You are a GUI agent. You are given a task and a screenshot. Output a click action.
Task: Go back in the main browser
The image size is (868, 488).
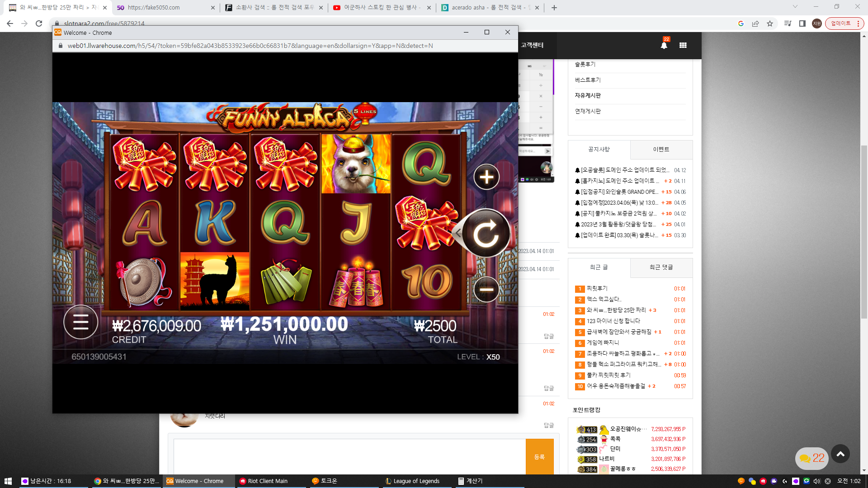10,23
